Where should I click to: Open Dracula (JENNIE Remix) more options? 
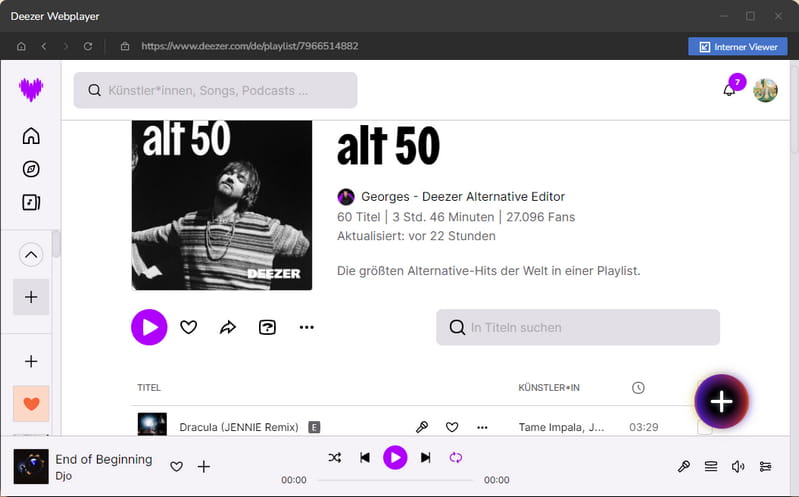[482, 427]
